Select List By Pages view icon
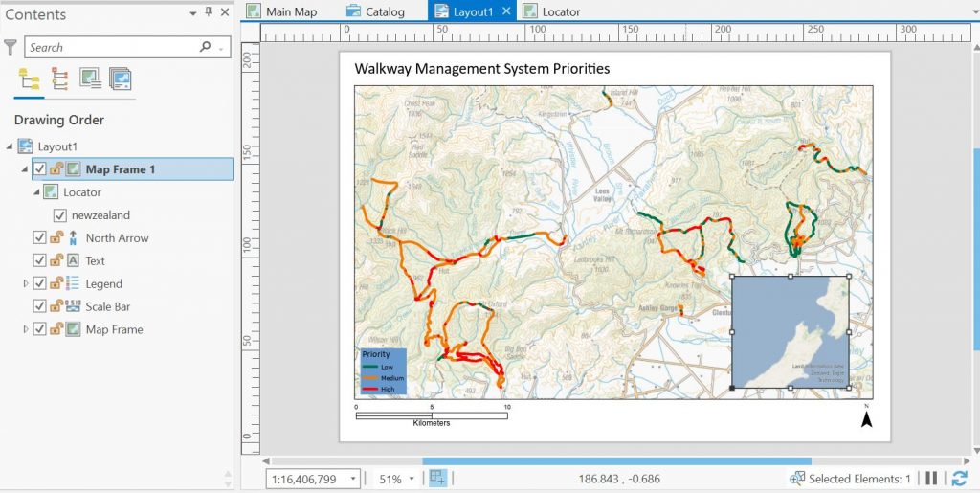980x493 pixels. [120, 78]
